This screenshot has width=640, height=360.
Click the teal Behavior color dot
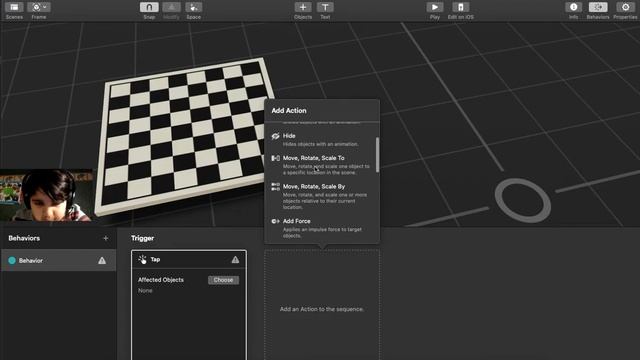point(12,260)
